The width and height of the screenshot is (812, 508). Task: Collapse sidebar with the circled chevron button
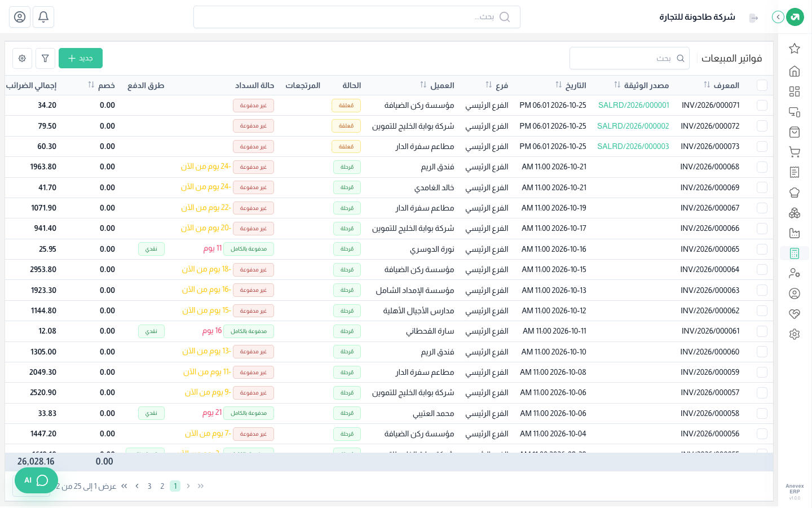pyautogui.click(x=778, y=17)
